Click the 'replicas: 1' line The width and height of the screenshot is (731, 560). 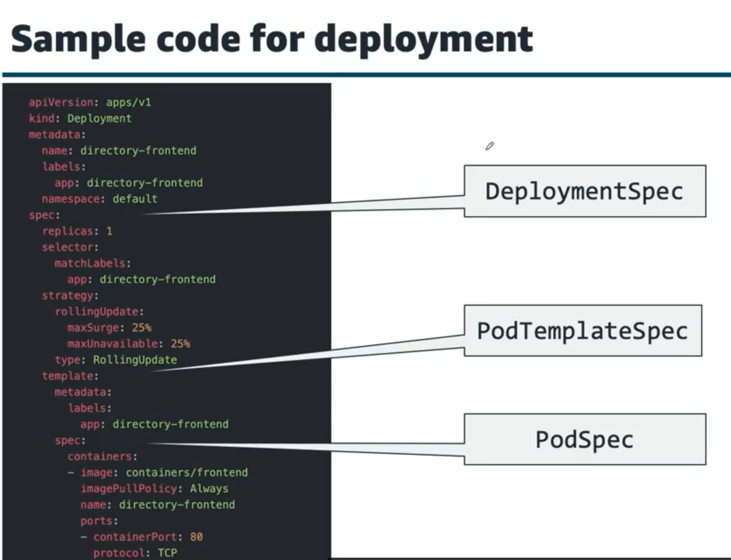(x=77, y=231)
